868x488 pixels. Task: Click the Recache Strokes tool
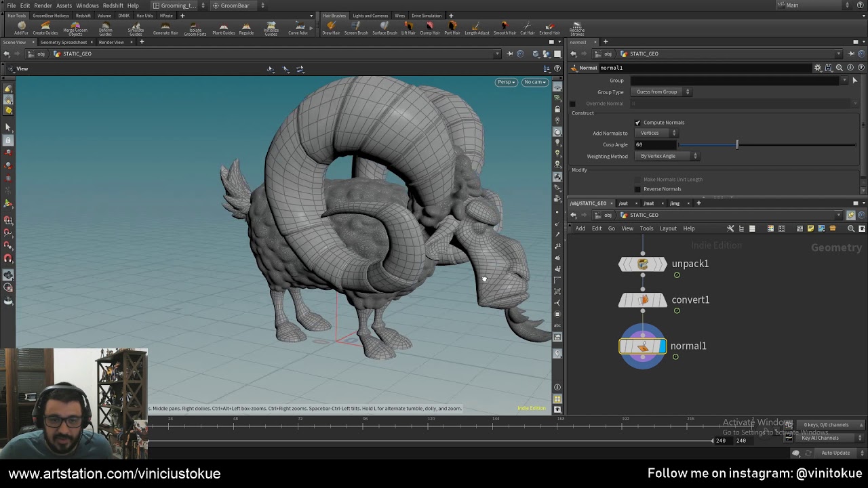pyautogui.click(x=577, y=28)
